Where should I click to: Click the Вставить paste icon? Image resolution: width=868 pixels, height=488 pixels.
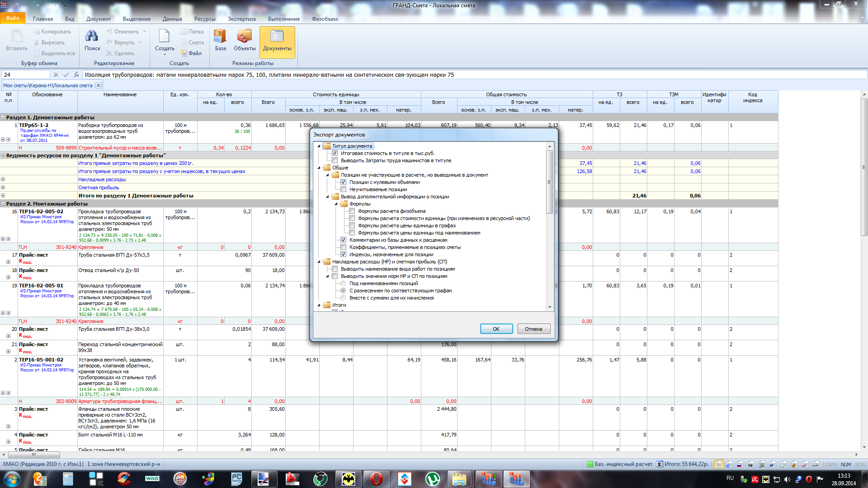pos(17,36)
